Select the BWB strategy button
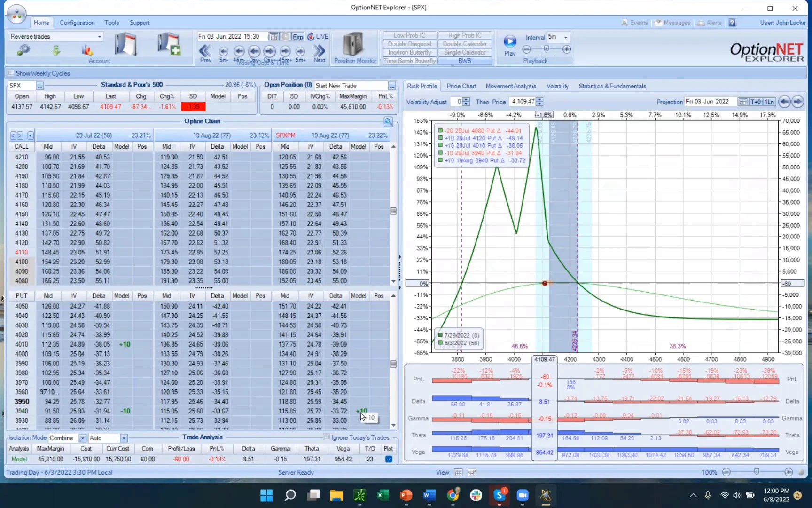812x508 pixels. click(x=465, y=61)
